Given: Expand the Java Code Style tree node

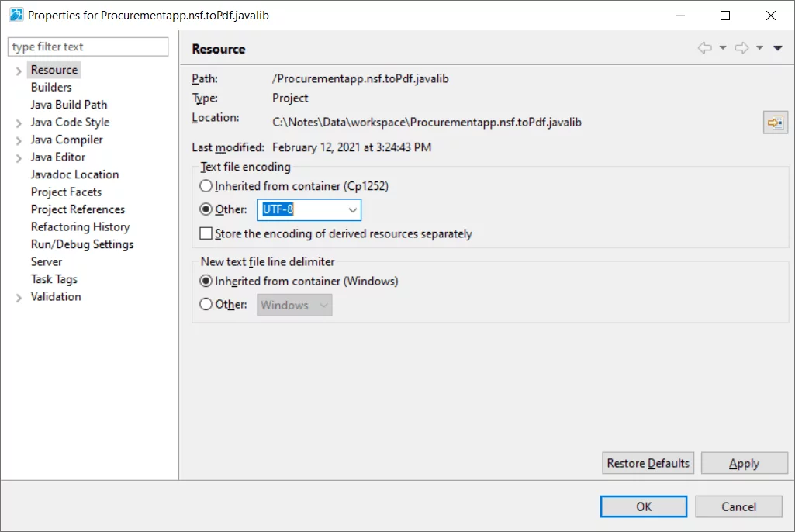Looking at the screenshot, I should 19,123.
